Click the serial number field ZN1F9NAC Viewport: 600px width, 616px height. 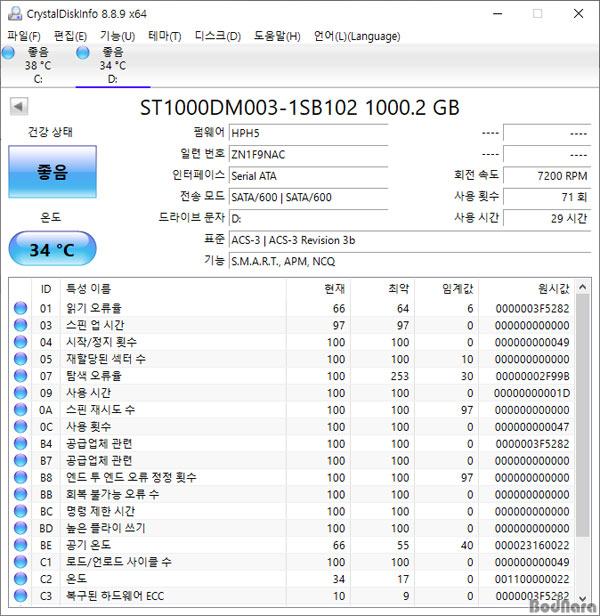tap(308, 154)
